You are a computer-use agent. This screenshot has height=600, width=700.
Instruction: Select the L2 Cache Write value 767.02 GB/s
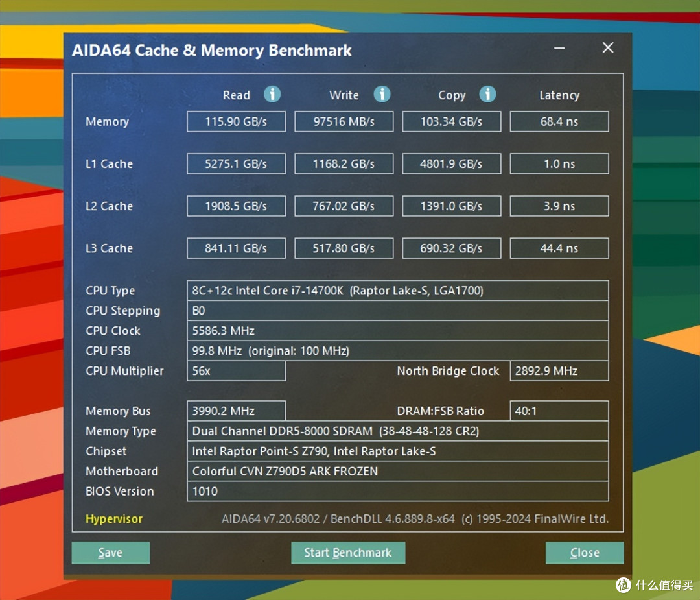coord(344,206)
